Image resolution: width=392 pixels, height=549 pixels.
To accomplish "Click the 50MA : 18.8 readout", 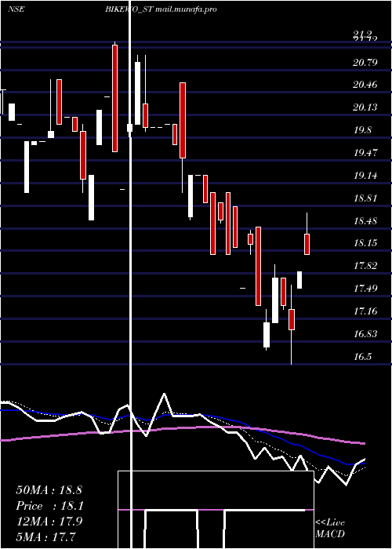I will point(49,490).
